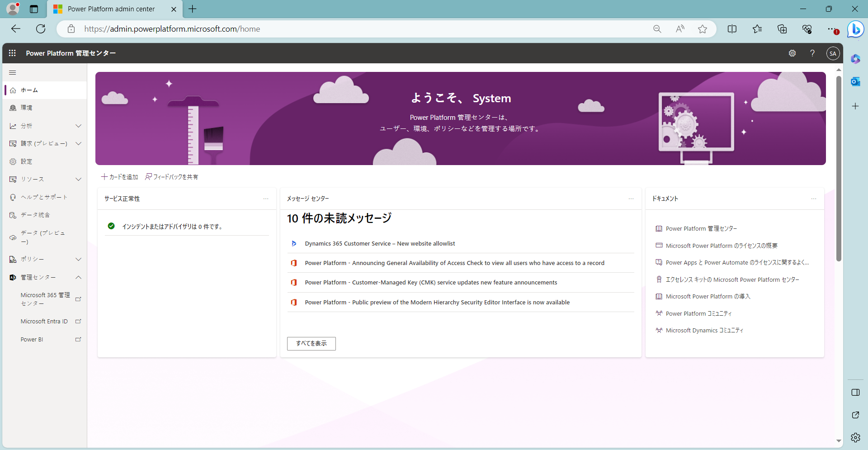Open settings gear in Power Platform header
The width and height of the screenshot is (868, 450).
[x=792, y=53]
